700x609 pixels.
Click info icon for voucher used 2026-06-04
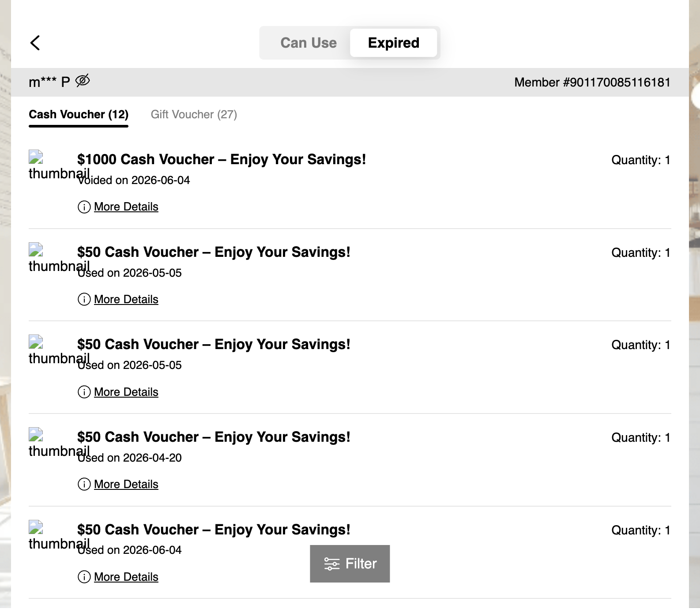point(84,577)
